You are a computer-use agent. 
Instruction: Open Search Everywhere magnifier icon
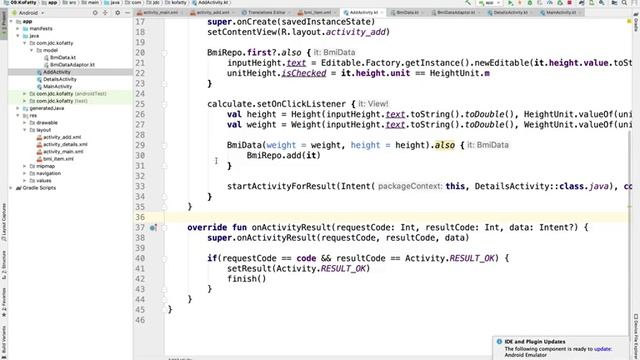click(x=624, y=3)
